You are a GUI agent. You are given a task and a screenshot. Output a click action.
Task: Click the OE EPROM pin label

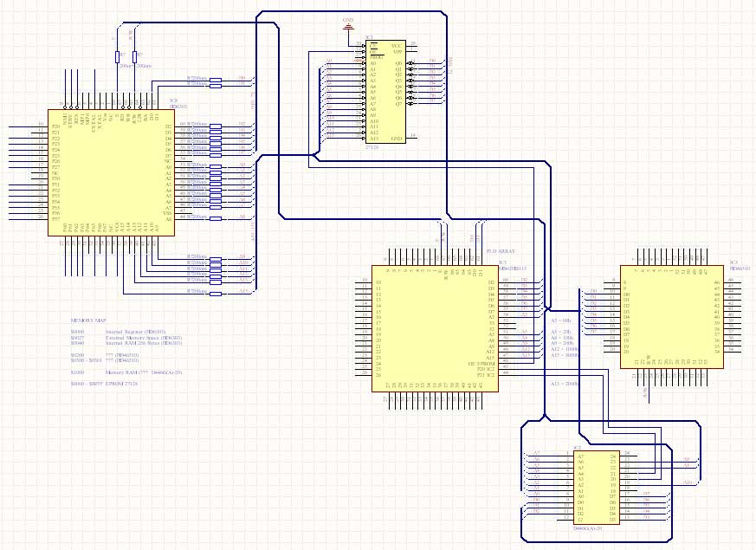481,363
